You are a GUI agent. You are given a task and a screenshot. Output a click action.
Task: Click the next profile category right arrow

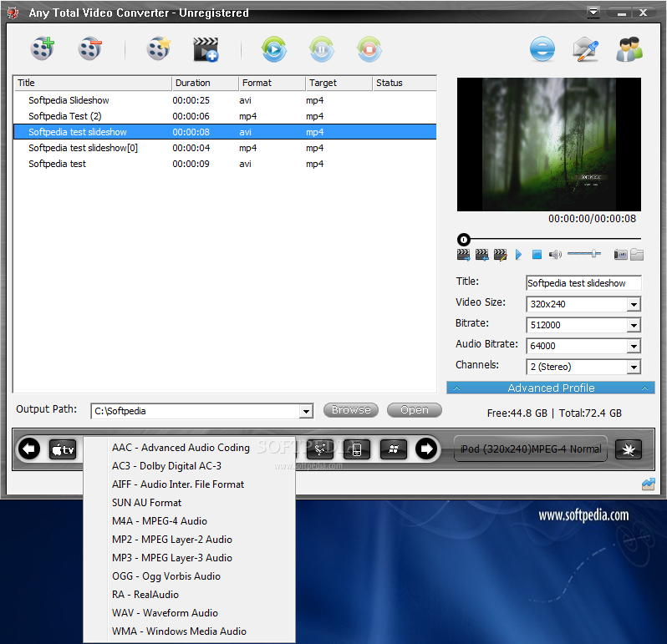426,449
